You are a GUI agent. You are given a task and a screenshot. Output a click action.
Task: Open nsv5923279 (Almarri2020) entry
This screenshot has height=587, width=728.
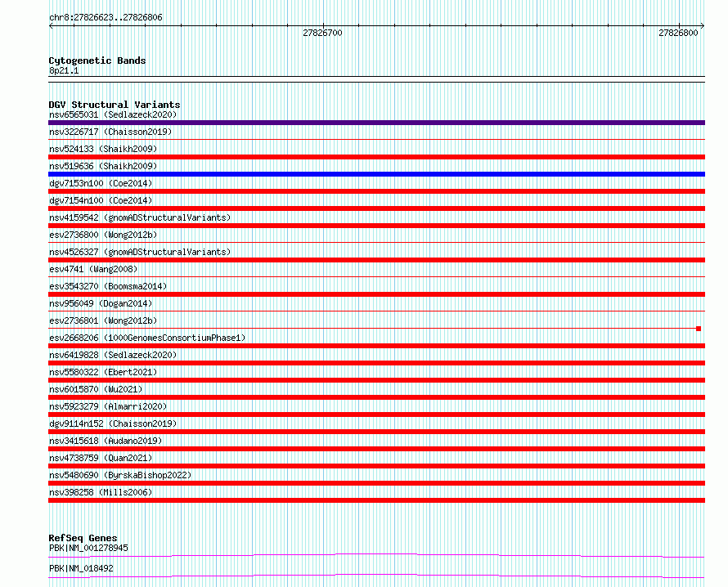[108, 406]
